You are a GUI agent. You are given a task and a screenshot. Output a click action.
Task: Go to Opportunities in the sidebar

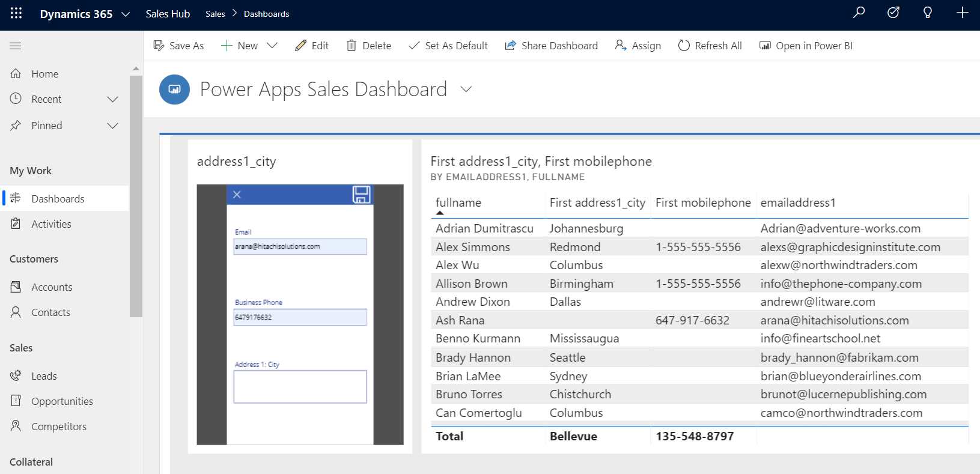[x=62, y=401]
